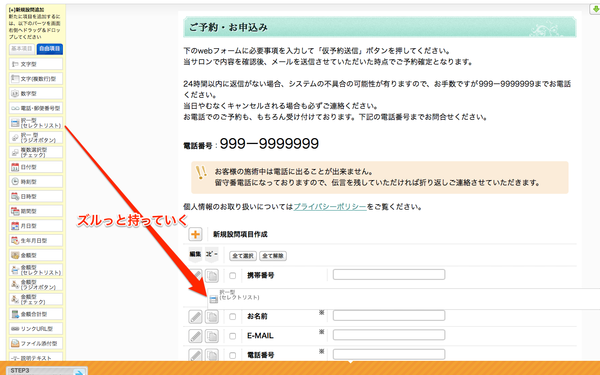Click the ご予約・お申込み heading
600x375 pixels.
[228, 28]
